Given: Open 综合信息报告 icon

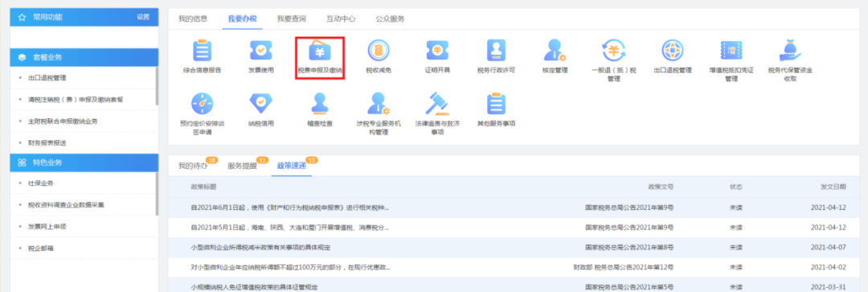Looking at the screenshot, I should click(x=202, y=51).
